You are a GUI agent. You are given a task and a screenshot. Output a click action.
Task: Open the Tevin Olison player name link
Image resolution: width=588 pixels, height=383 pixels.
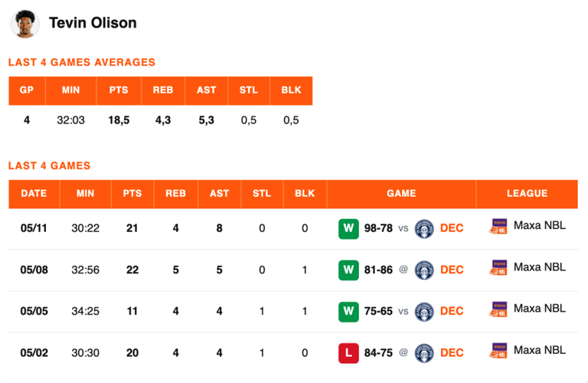(x=93, y=23)
